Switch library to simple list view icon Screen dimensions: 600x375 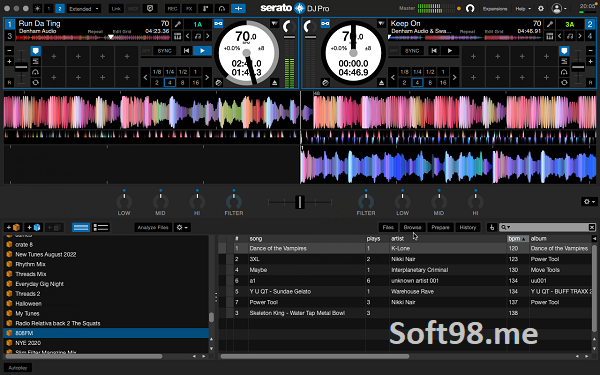(81, 227)
